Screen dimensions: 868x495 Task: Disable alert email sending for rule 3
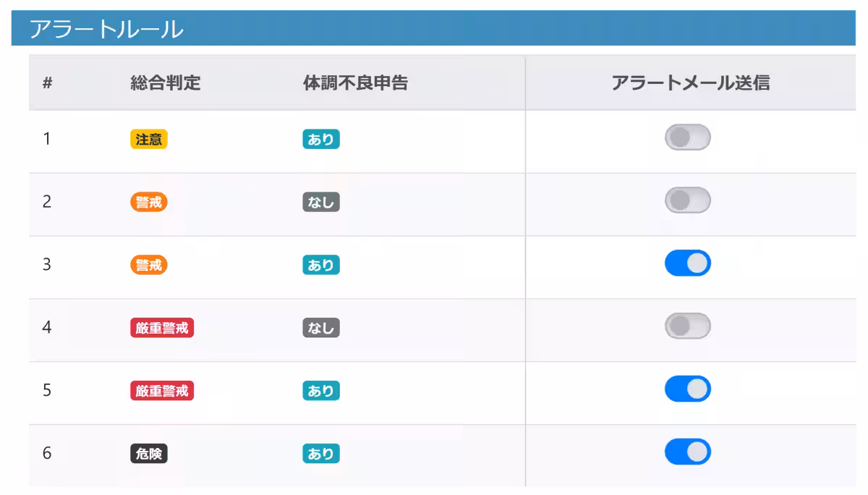[687, 263]
